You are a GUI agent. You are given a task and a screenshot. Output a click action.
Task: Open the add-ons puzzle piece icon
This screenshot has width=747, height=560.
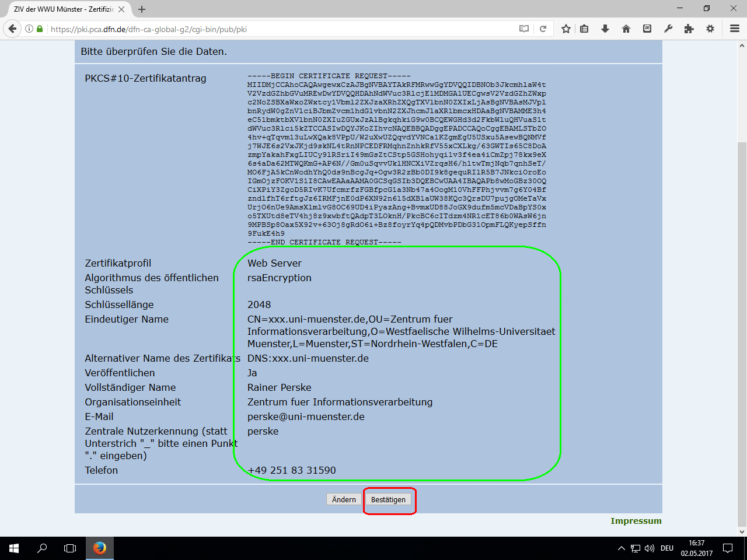click(689, 29)
